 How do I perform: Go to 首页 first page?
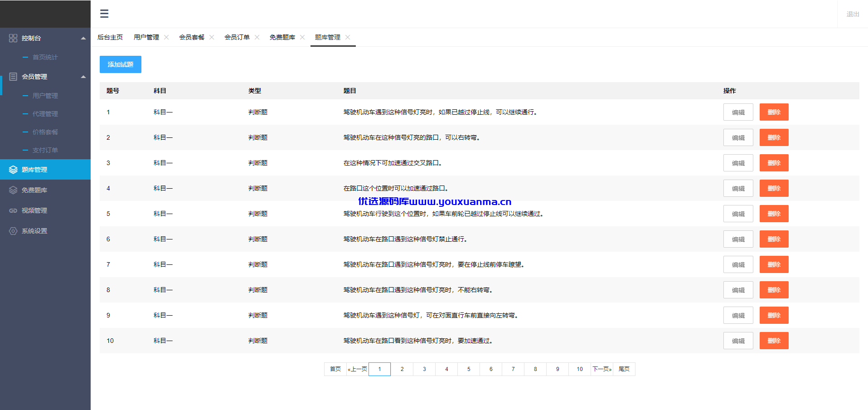point(335,369)
